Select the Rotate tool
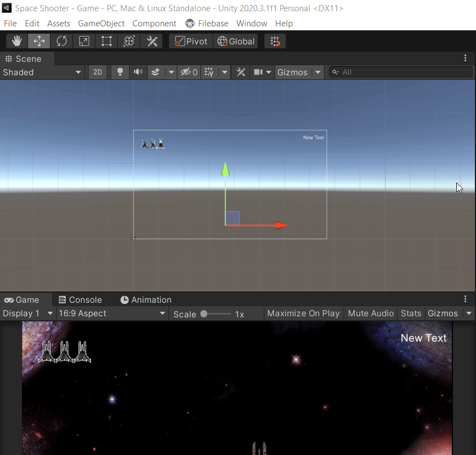This screenshot has height=455, width=476. point(61,40)
